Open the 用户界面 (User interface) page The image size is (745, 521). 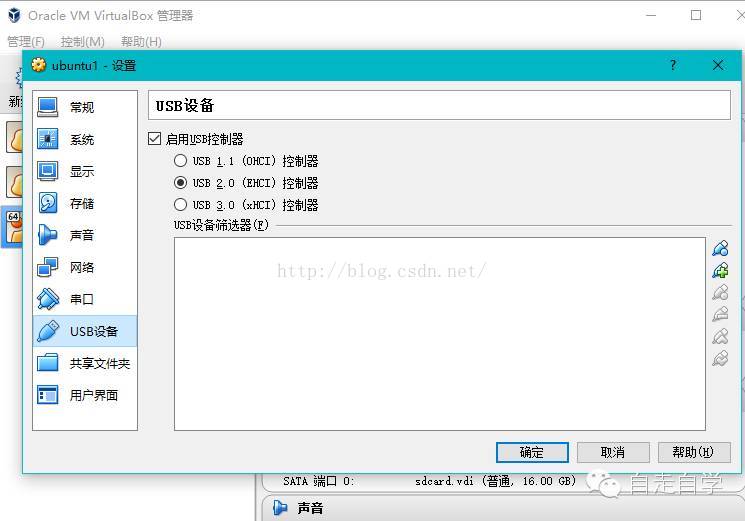[x=85, y=395]
